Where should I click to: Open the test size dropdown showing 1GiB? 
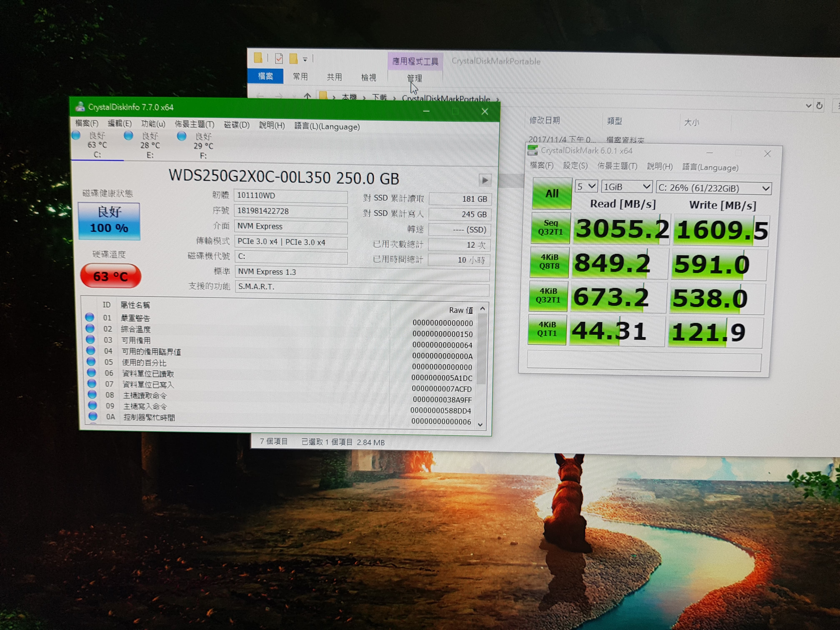627,186
